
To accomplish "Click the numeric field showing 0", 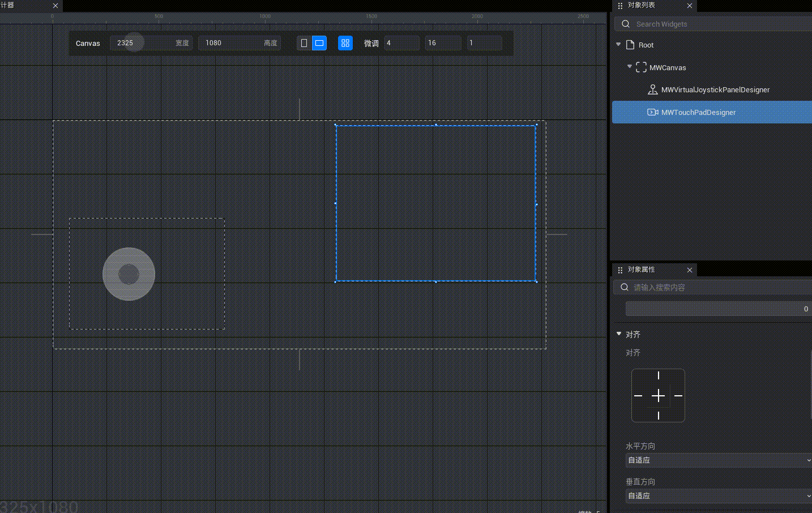I will pos(718,309).
